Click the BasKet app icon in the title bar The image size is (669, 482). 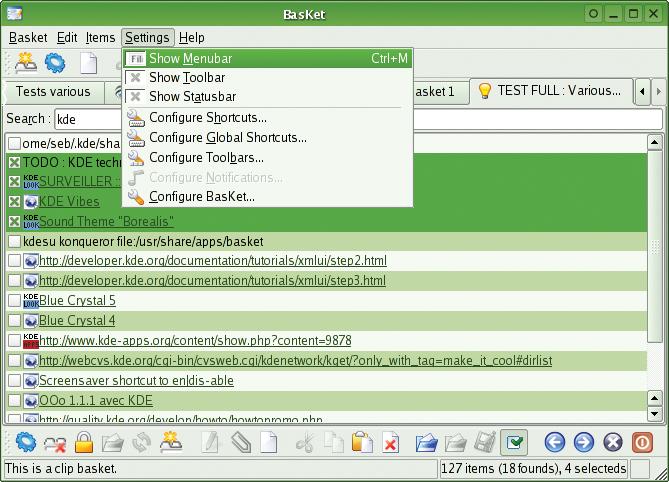[15, 14]
